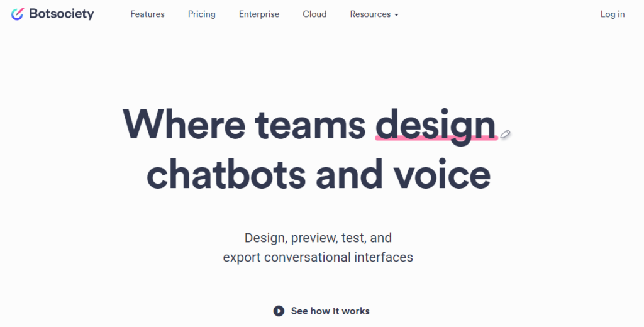This screenshot has width=644, height=327.
Task: Click the Botsociety brand name text
Action: (x=61, y=14)
